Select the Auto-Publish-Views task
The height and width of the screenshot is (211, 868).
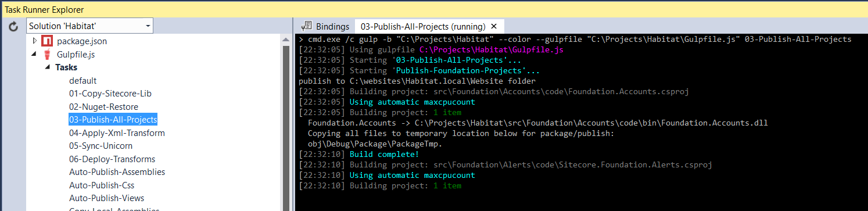[x=106, y=198]
